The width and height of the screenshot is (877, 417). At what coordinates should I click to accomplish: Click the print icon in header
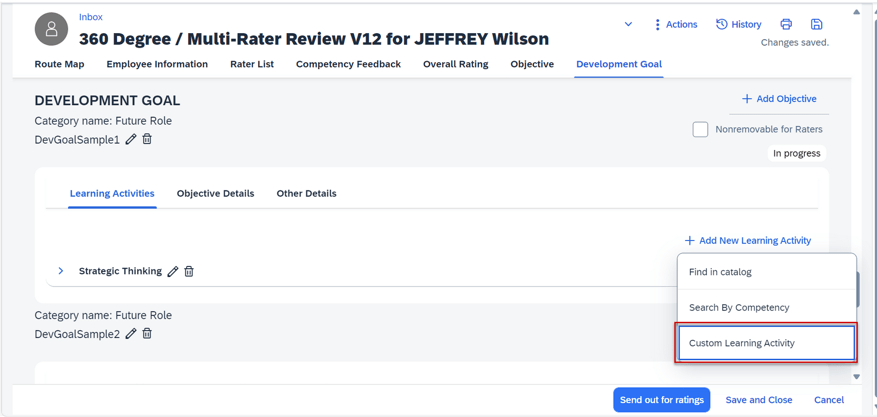tap(786, 24)
